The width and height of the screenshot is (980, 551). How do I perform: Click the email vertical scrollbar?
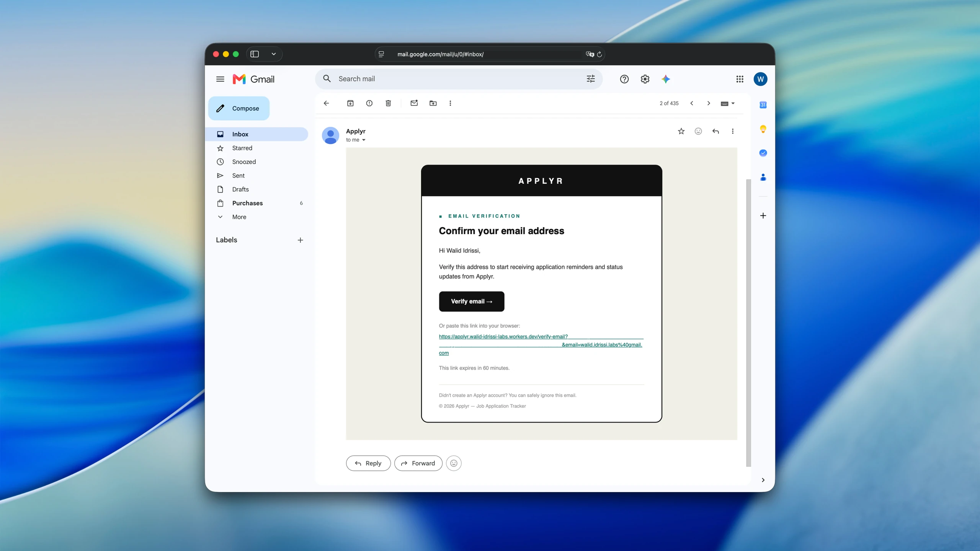(748, 323)
